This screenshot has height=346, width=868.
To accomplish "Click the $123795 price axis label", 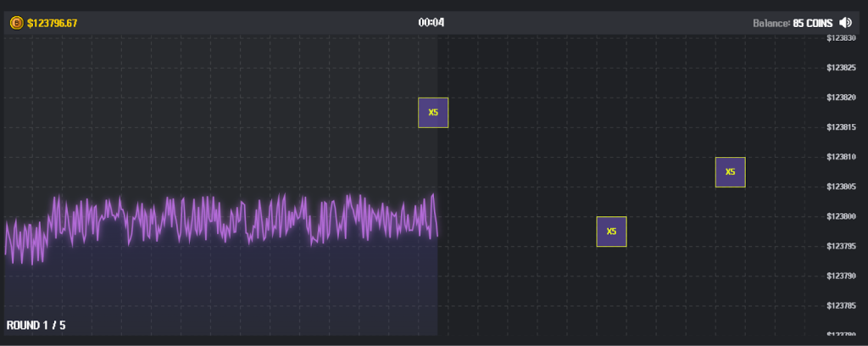I will coord(840,246).
